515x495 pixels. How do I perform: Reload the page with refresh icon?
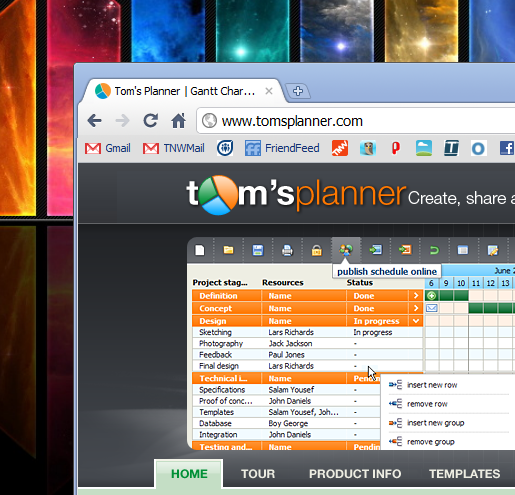(x=150, y=121)
